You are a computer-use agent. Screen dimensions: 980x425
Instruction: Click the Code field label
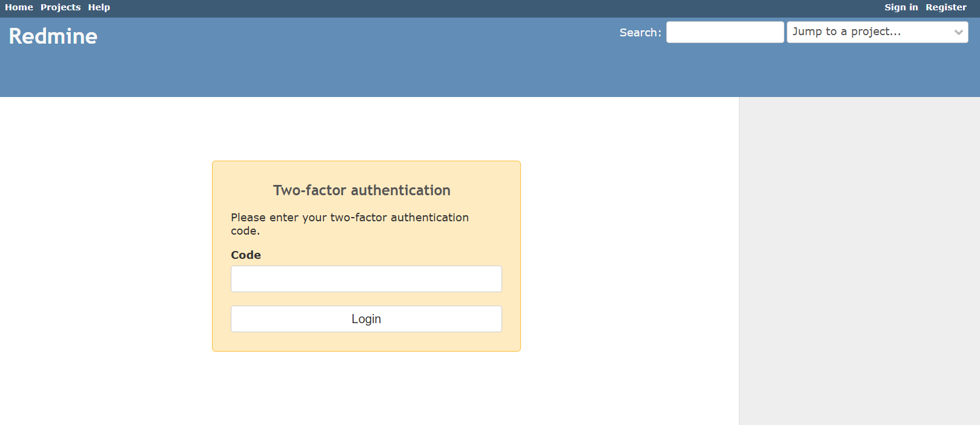(x=246, y=255)
